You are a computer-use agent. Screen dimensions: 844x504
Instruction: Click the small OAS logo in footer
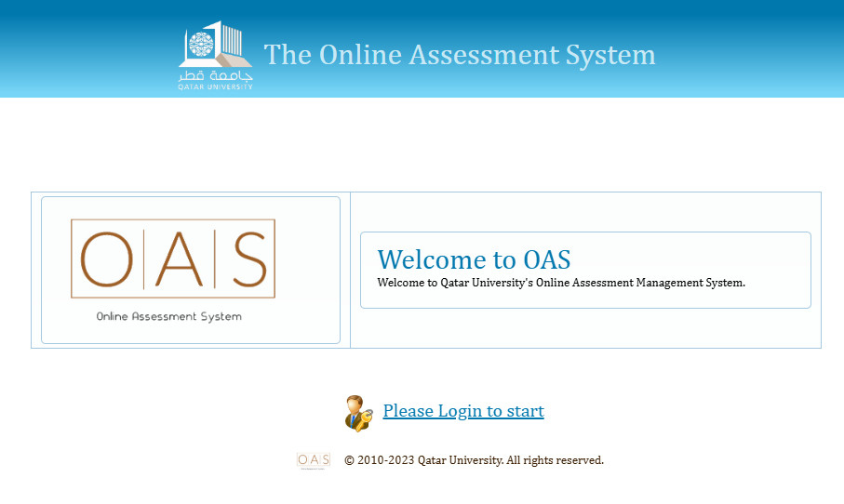(314, 460)
